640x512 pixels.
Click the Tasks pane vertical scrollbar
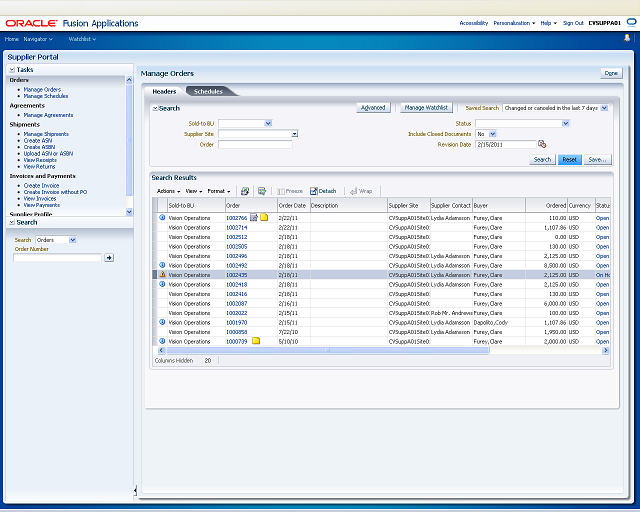(x=129, y=140)
